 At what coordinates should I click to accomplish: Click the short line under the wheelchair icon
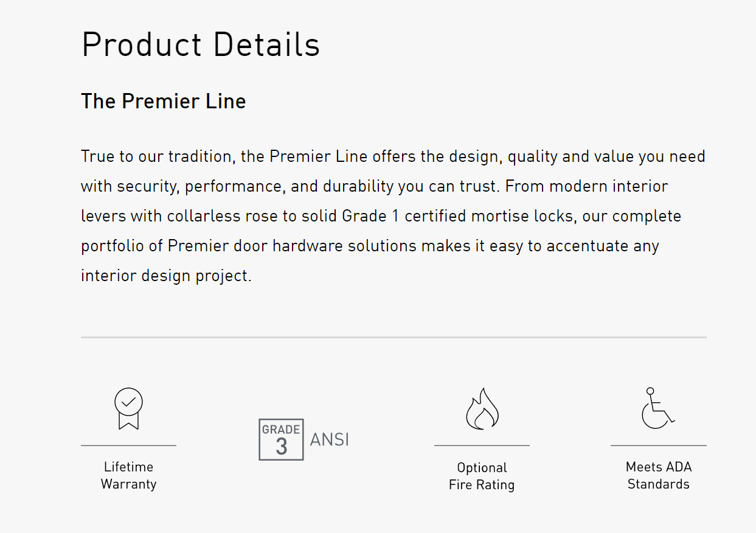tap(658, 445)
